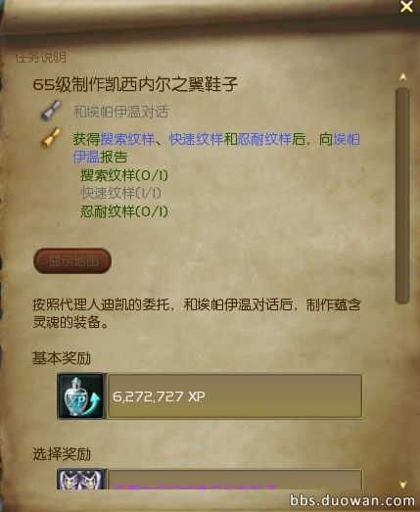Open the 快速纹样 blue link
This screenshot has width=420, height=512.
(196, 139)
